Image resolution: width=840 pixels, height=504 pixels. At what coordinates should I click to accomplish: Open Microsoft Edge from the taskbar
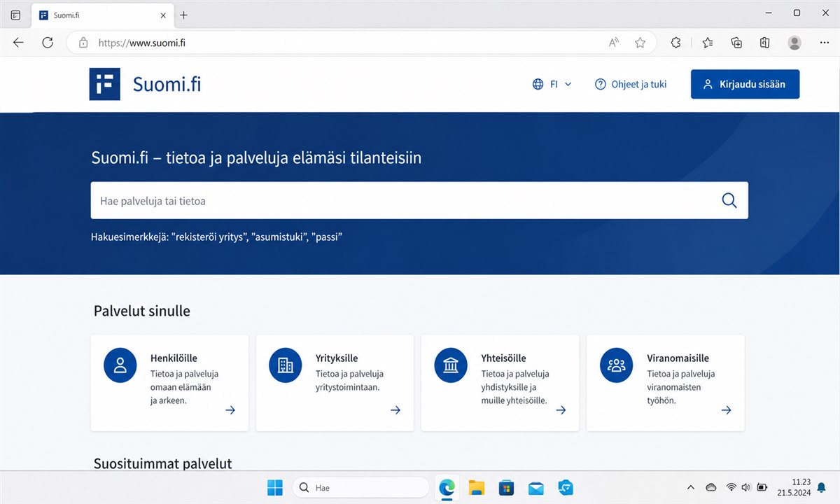pos(447,487)
